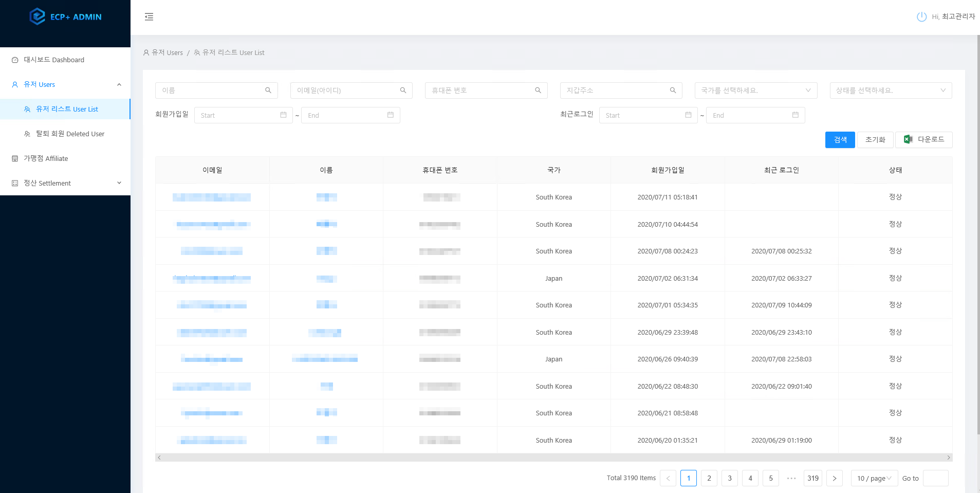Select User List in sidebar
Screen dimensions: 980x493
(65, 109)
